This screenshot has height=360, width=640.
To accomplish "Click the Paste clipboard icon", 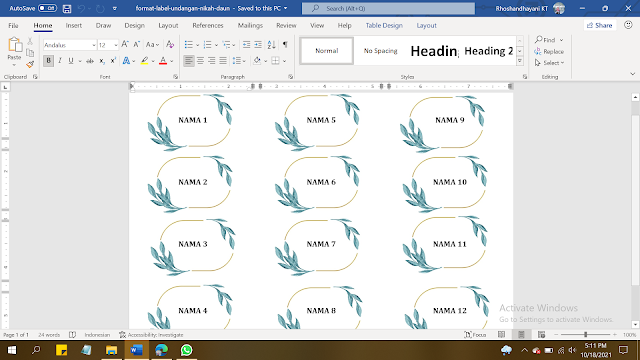I will pos(14,45).
